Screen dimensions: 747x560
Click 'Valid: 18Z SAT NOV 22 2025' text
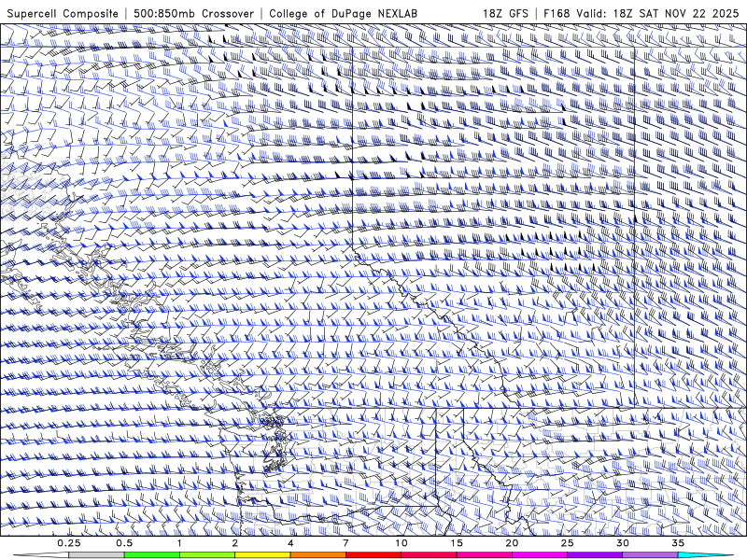(x=657, y=14)
